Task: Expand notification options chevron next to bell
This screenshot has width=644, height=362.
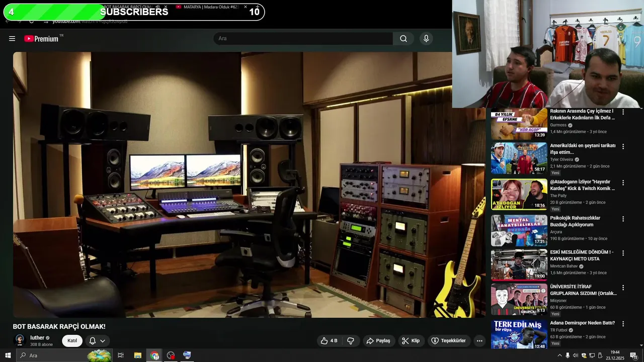Action: coord(103,341)
